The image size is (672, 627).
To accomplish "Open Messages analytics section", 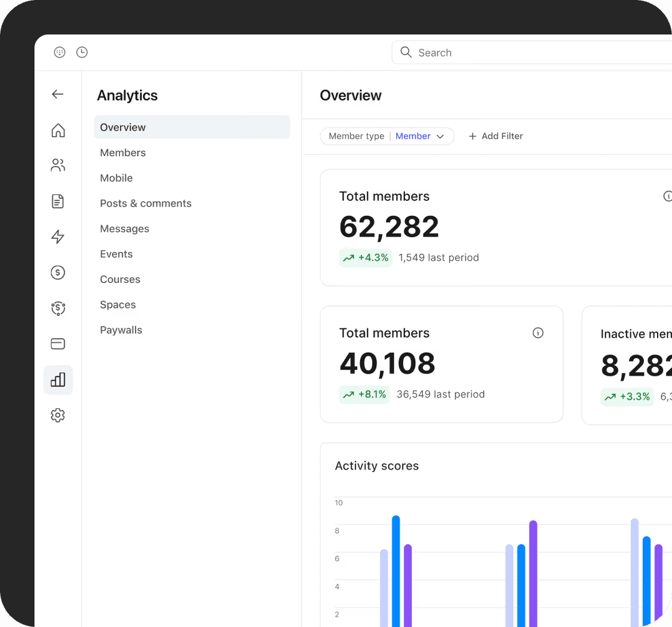I will point(124,229).
